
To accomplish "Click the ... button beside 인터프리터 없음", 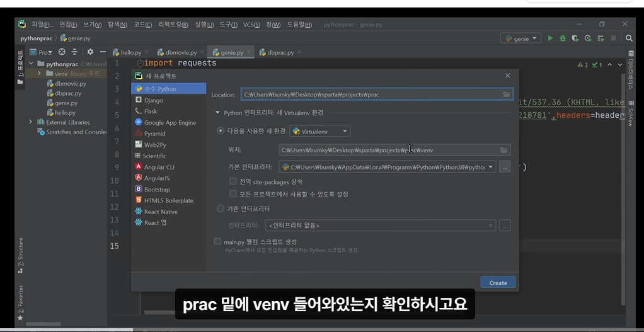I will point(505,226).
